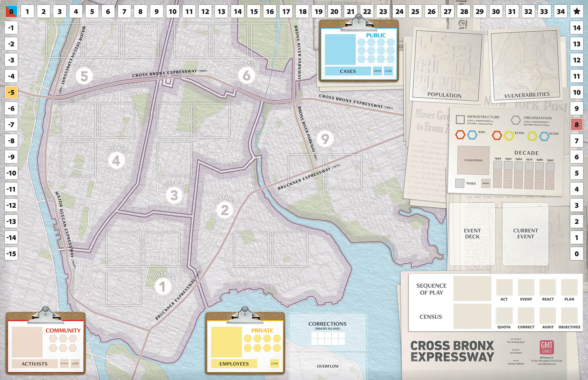Select the District 5 circle marker
This screenshot has width=588, height=380.
[x=84, y=76]
